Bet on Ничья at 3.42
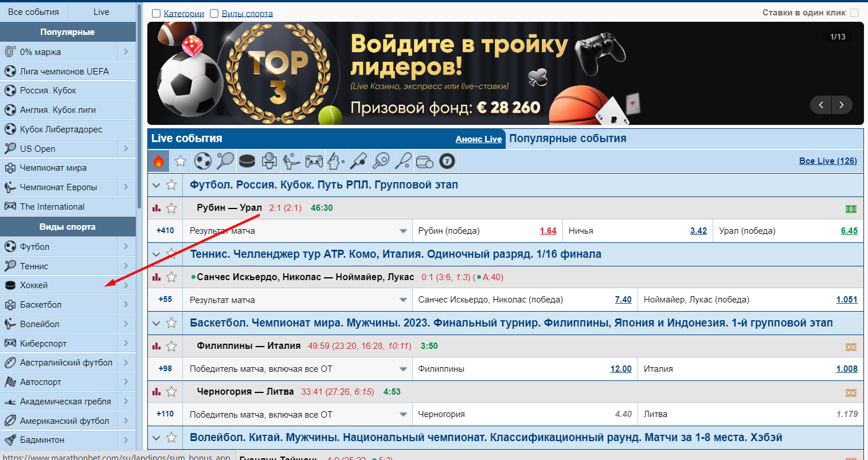 [x=698, y=231]
